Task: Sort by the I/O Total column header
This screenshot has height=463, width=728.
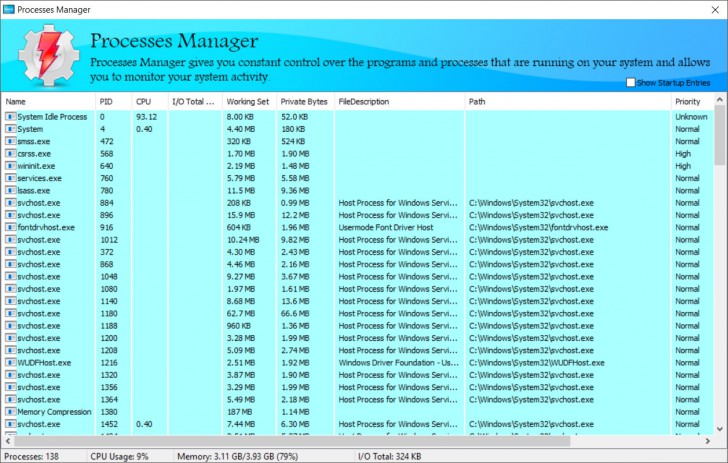Action: (195, 101)
